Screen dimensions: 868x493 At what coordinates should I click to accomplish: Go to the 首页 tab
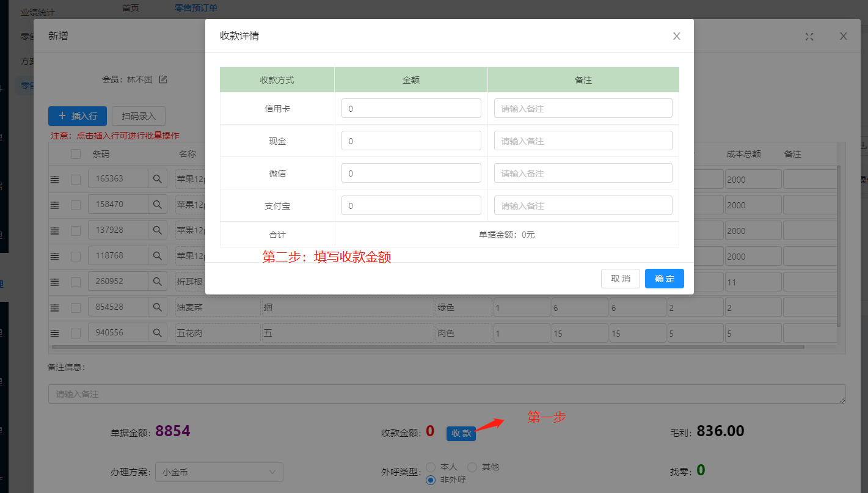pos(131,8)
